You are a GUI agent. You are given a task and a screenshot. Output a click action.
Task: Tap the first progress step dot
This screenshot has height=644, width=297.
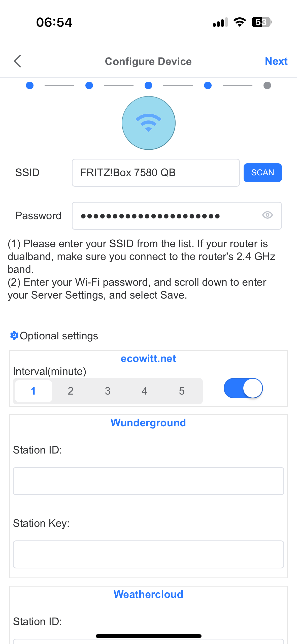(x=30, y=85)
